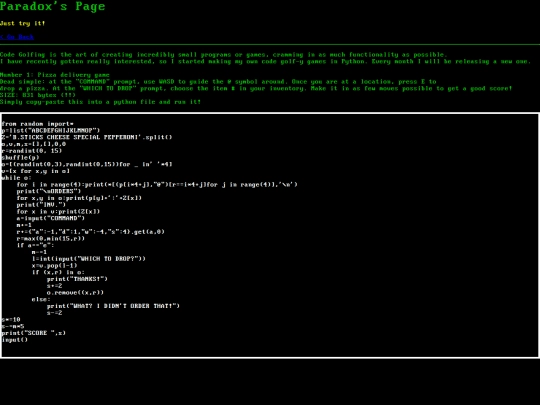The image size is (540, 405).
Task: Click the print("INV.") code line
Action: (41, 205)
